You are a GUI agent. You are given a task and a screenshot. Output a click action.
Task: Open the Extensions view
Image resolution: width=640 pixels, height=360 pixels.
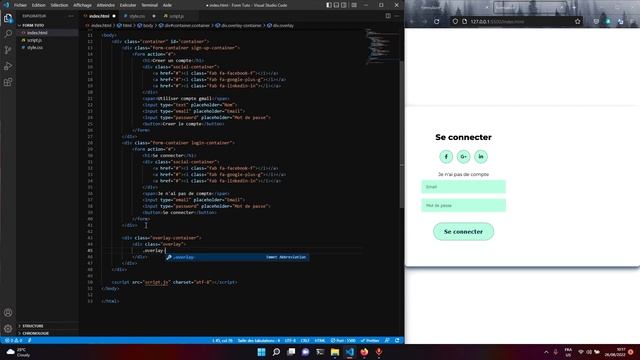pos(8,82)
